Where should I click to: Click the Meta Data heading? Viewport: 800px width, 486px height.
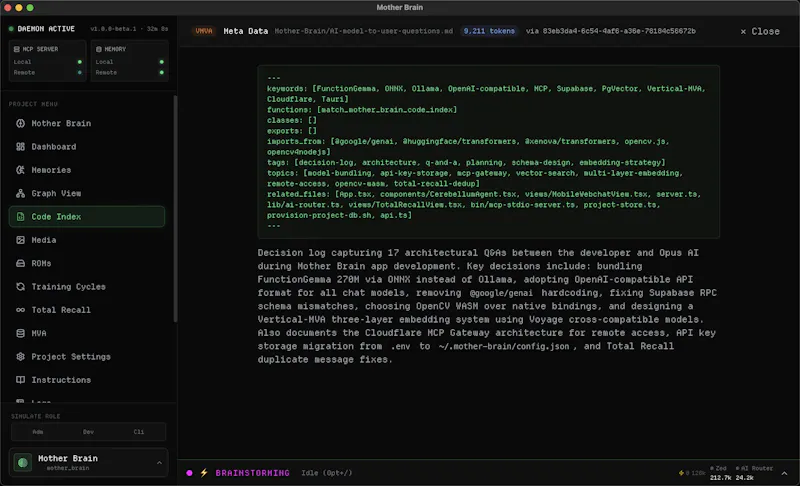(245, 31)
